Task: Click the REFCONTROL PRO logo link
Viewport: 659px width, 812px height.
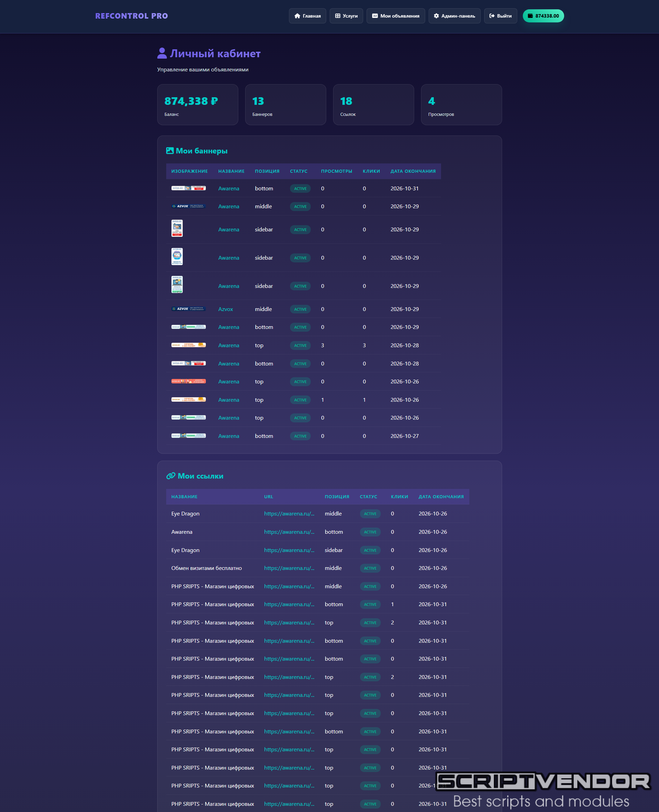Action: (131, 16)
